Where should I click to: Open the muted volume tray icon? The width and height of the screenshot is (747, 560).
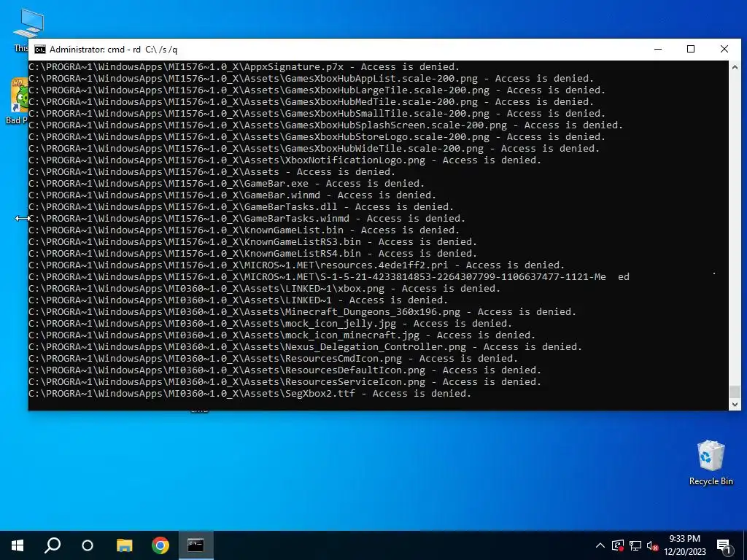coord(652,545)
